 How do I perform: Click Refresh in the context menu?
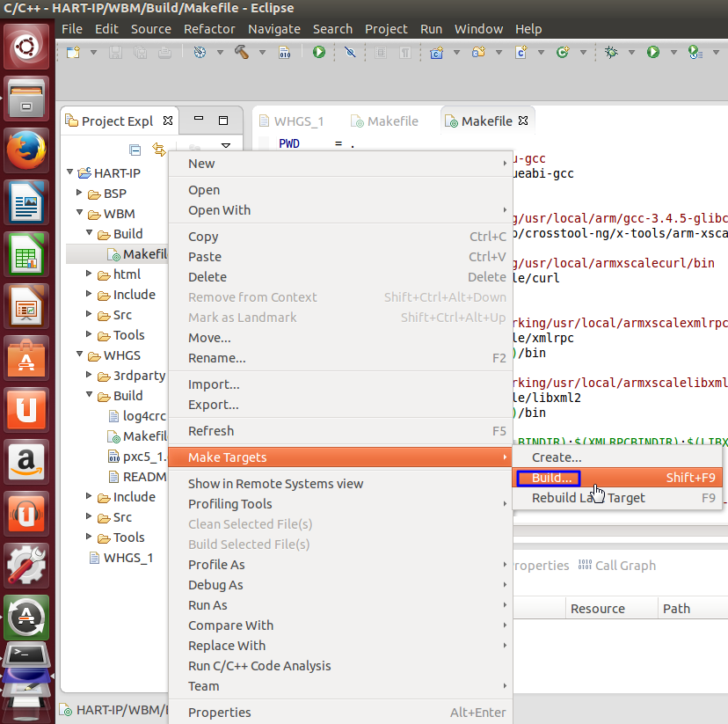[x=341, y=431]
